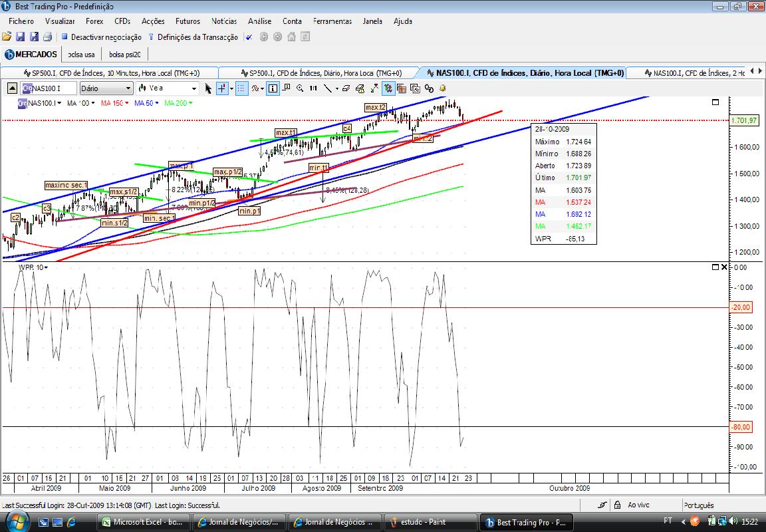This screenshot has width=766, height=532.
Task: Click the zoom magnifier icon
Action: (300, 88)
